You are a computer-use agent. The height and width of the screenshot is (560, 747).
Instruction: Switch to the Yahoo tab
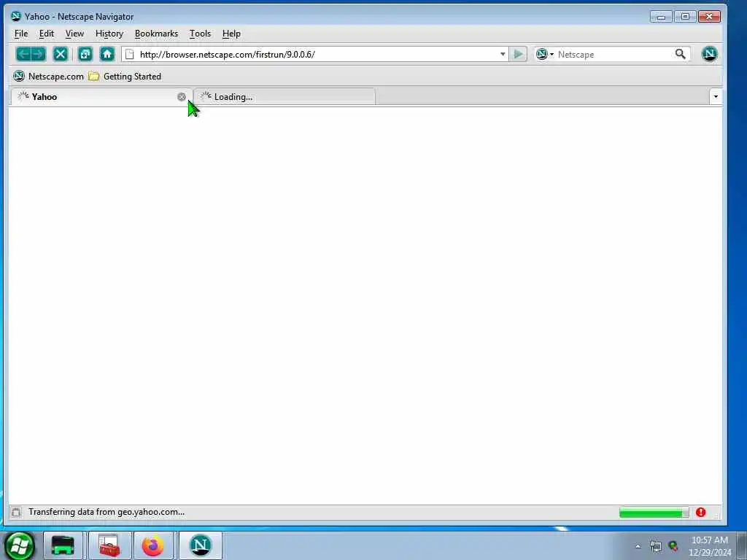coord(101,97)
